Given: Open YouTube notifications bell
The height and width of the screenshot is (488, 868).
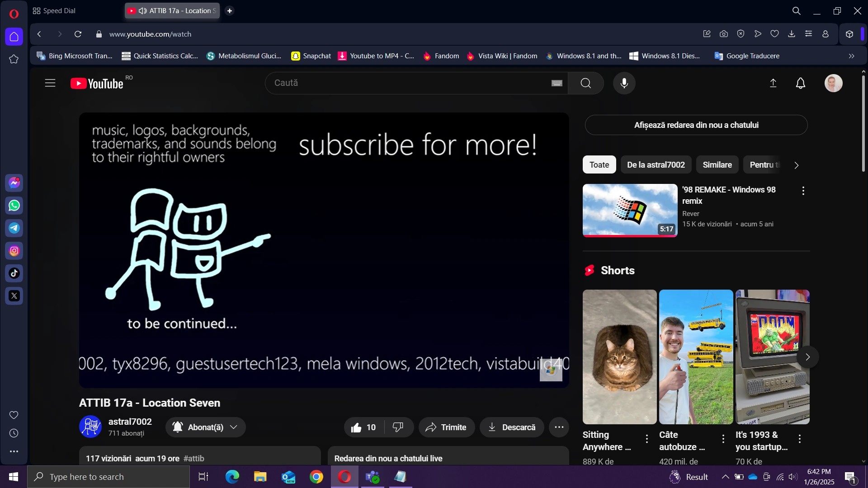Looking at the screenshot, I should (x=800, y=83).
